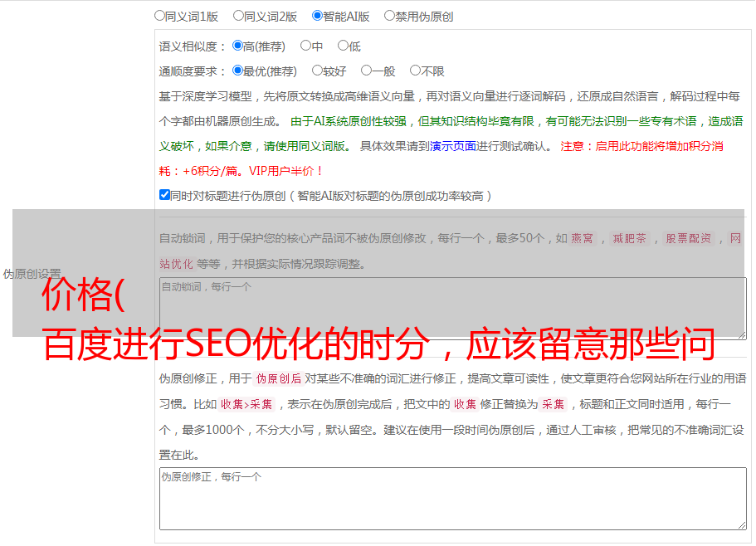Viewport: 756px width, 546px height.
Task: Click the 伪原创修正 text area
Action: pyautogui.click(x=452, y=498)
